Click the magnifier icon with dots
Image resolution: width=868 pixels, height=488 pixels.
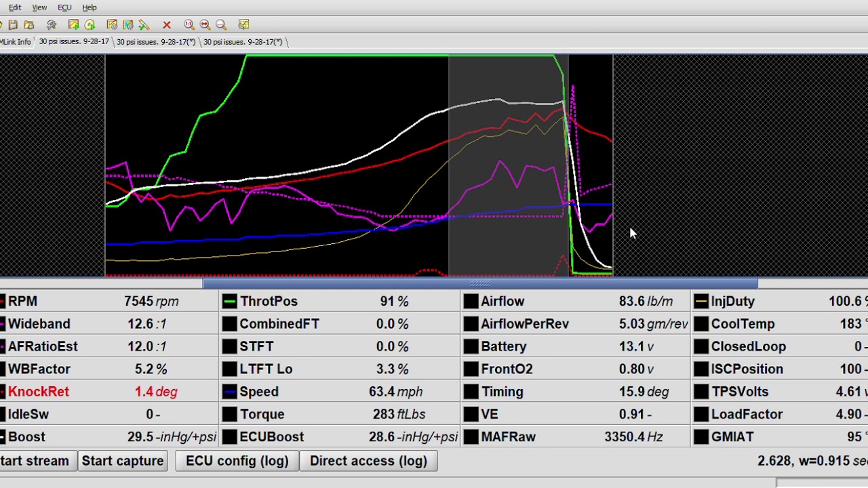(x=221, y=24)
